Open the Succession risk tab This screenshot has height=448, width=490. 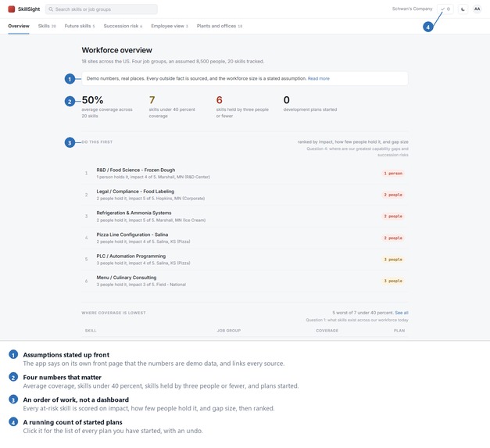(123, 26)
